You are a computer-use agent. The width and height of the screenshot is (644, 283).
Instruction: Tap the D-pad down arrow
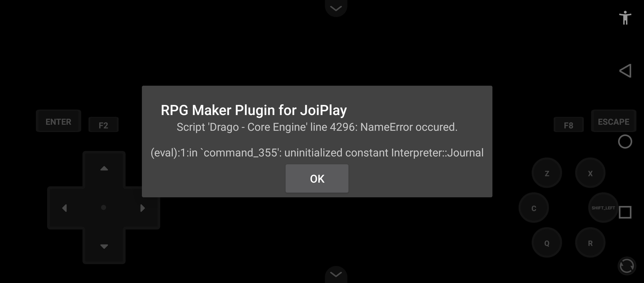pos(104,246)
